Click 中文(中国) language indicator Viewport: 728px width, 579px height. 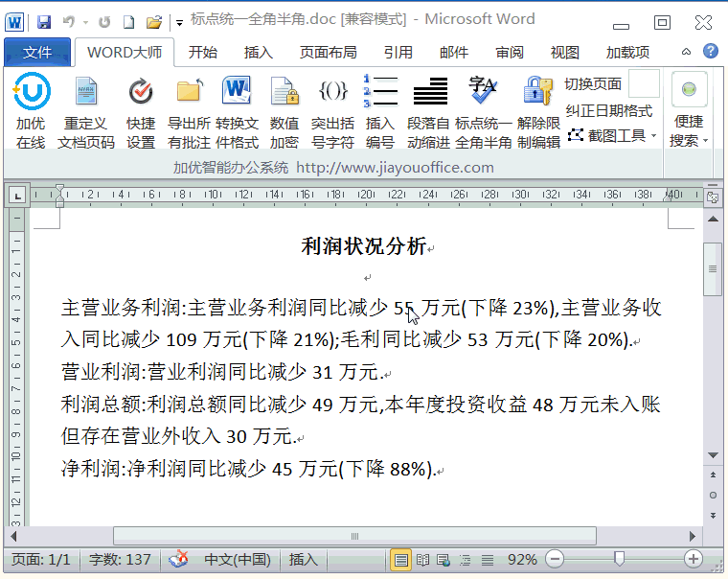(238, 559)
